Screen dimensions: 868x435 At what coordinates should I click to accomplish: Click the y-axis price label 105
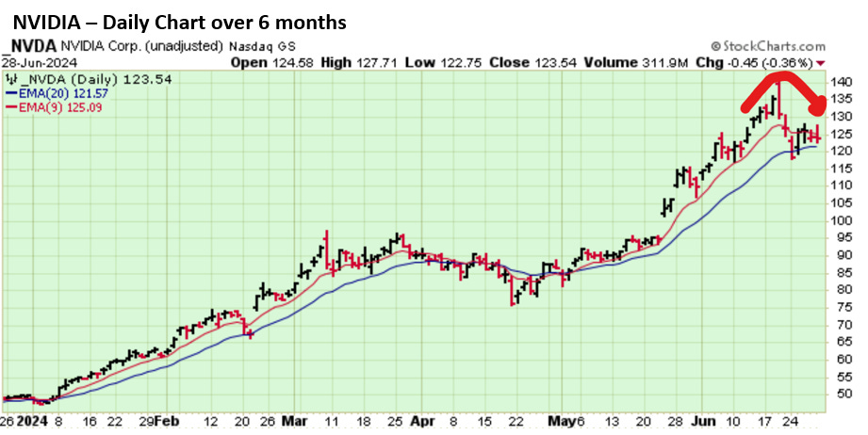point(840,202)
